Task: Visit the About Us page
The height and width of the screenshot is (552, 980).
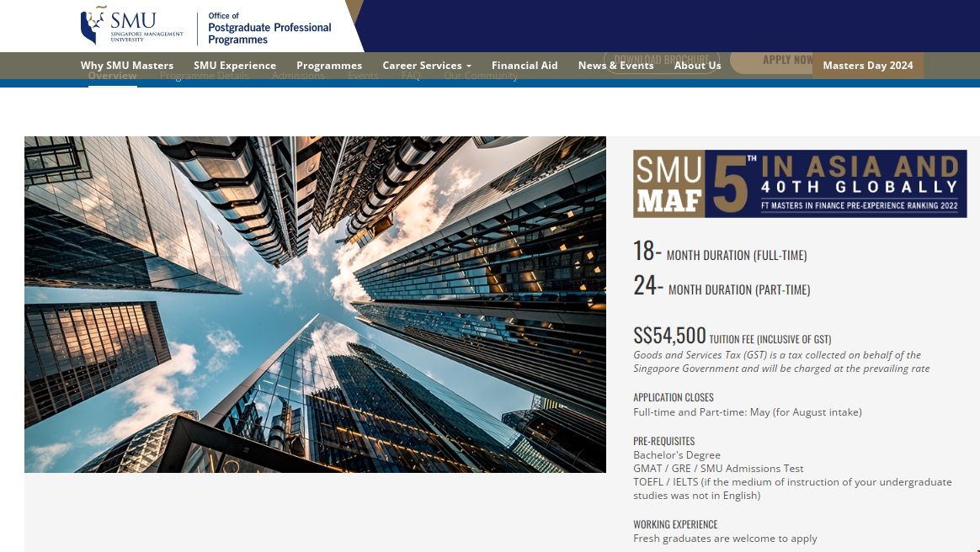Action: click(697, 65)
